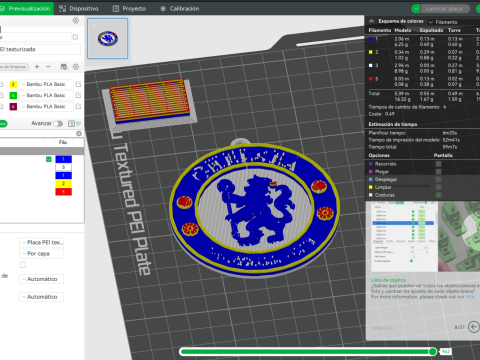Open printer settings gear at panel top
This screenshot has height=360, width=480.
[76, 21]
